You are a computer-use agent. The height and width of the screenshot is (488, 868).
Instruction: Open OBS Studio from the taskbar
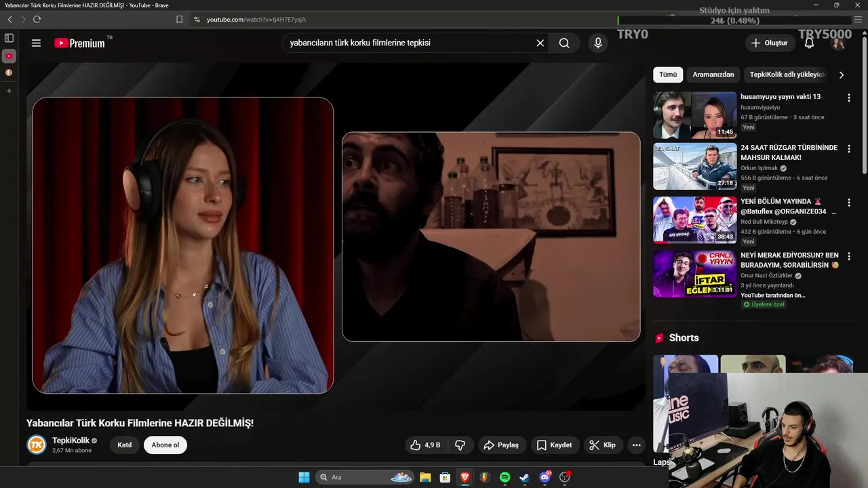564,477
